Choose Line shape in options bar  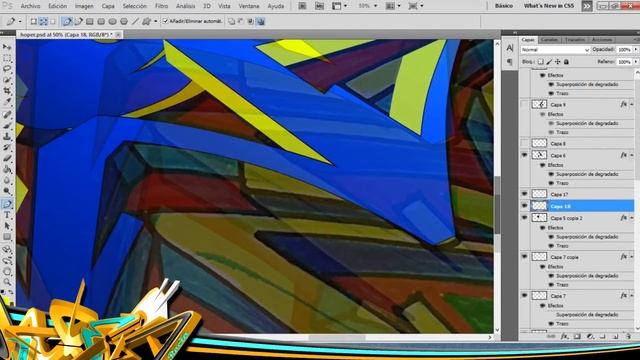pos(135,21)
